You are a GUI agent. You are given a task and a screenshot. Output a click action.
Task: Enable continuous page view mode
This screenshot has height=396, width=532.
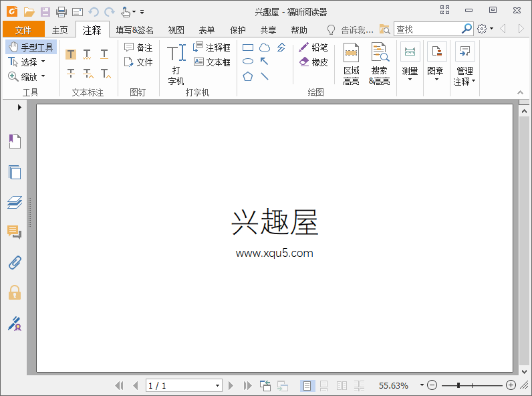click(x=324, y=385)
